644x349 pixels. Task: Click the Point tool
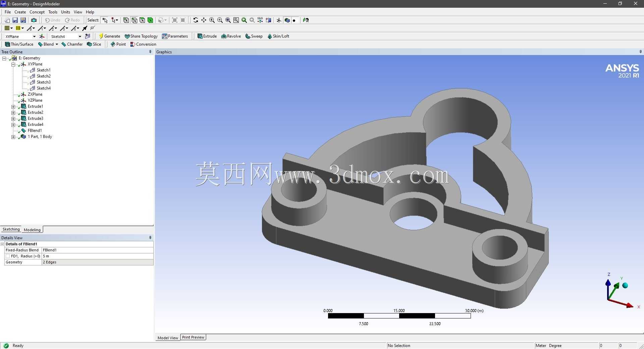(x=118, y=44)
